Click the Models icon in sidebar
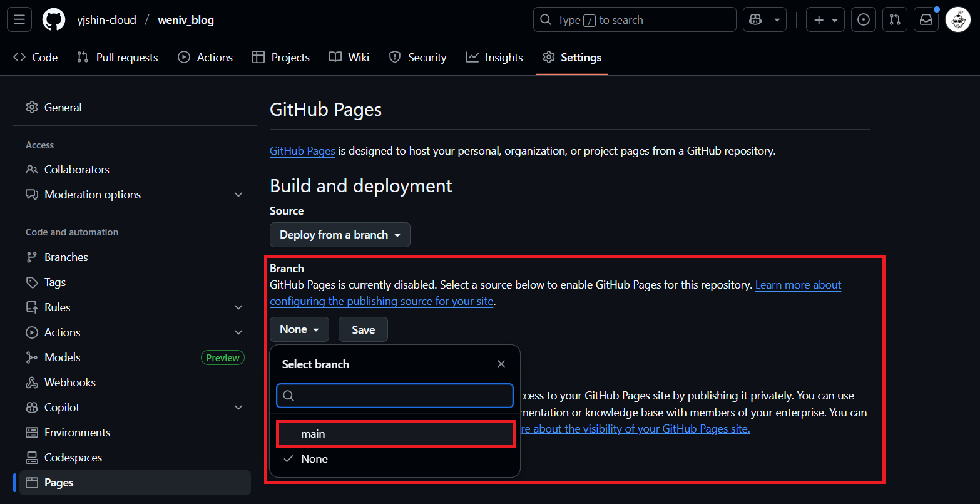This screenshot has width=980, height=504. tap(32, 357)
